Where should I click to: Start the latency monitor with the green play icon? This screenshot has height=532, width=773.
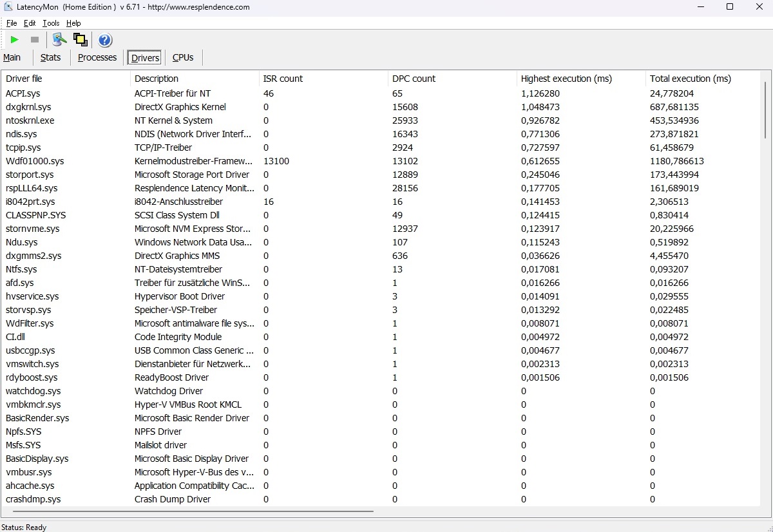click(14, 40)
